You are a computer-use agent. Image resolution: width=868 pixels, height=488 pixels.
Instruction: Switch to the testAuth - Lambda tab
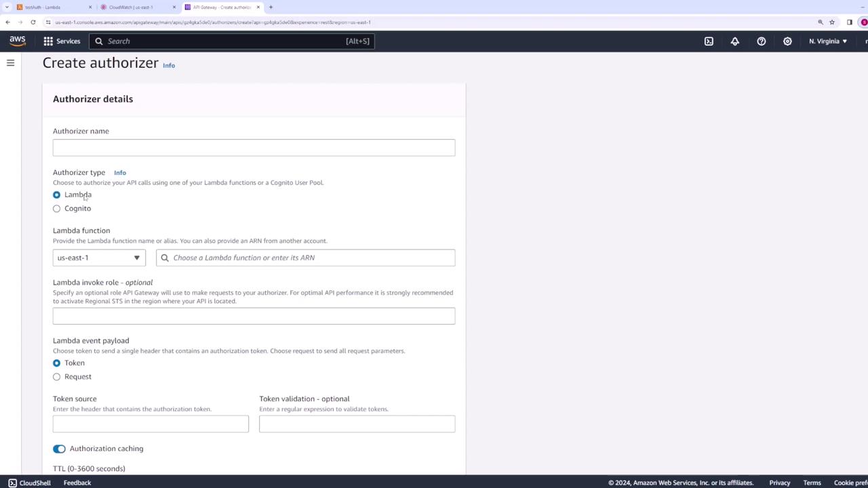click(x=54, y=7)
